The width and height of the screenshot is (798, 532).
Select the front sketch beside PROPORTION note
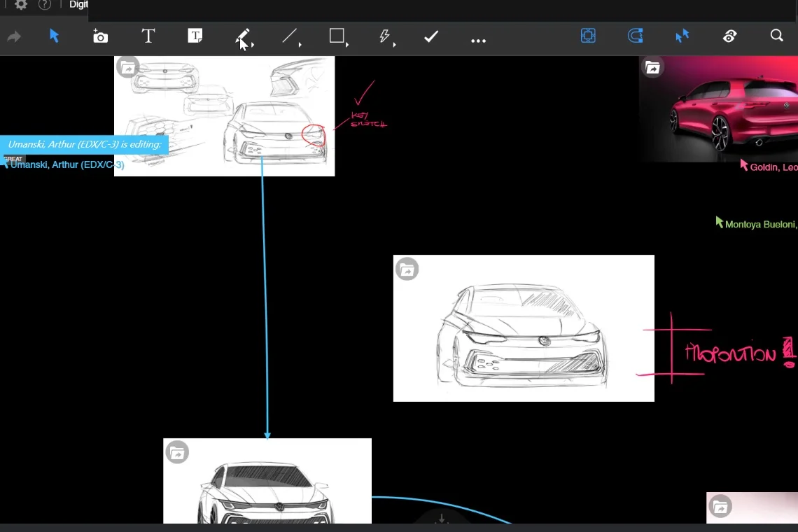tap(524, 328)
